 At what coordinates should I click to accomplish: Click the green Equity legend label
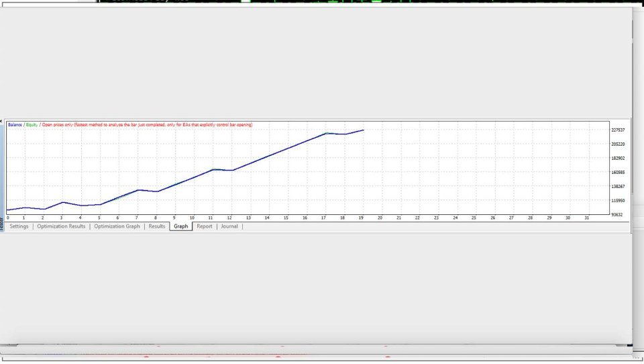click(32, 125)
